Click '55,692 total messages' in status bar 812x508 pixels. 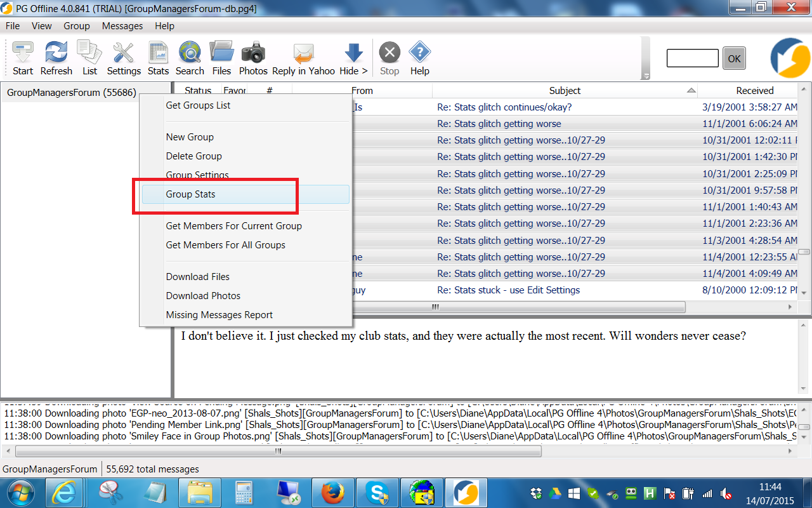pyautogui.click(x=153, y=469)
